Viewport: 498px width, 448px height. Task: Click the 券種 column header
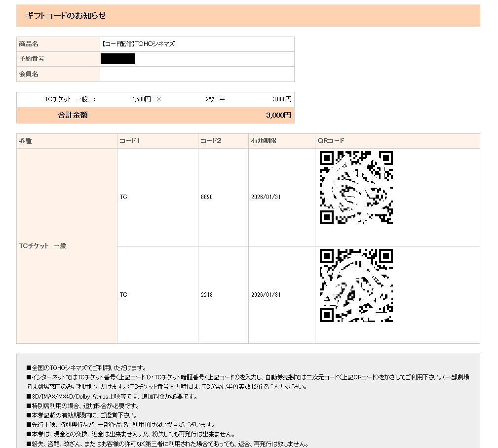click(x=26, y=141)
